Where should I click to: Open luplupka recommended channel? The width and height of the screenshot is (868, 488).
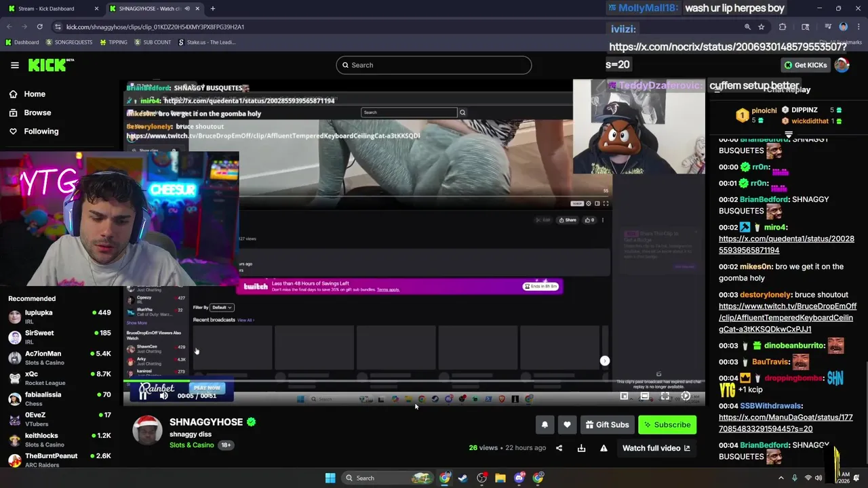tap(60, 317)
